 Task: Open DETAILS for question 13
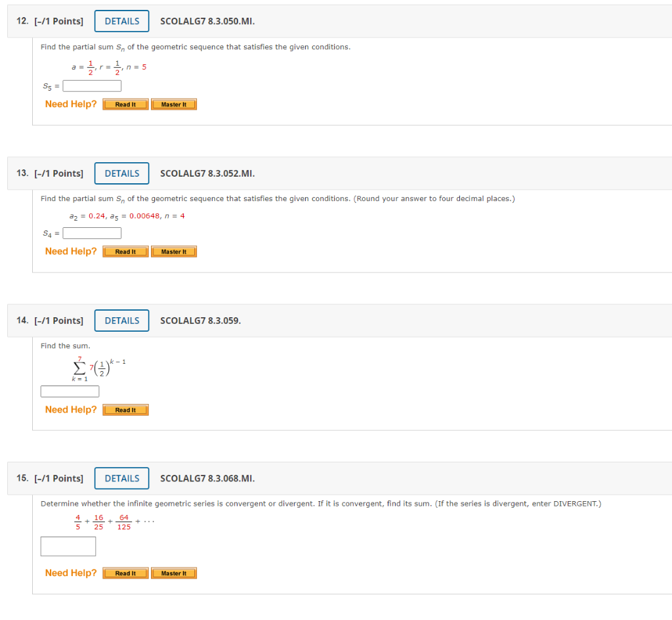[x=121, y=173]
